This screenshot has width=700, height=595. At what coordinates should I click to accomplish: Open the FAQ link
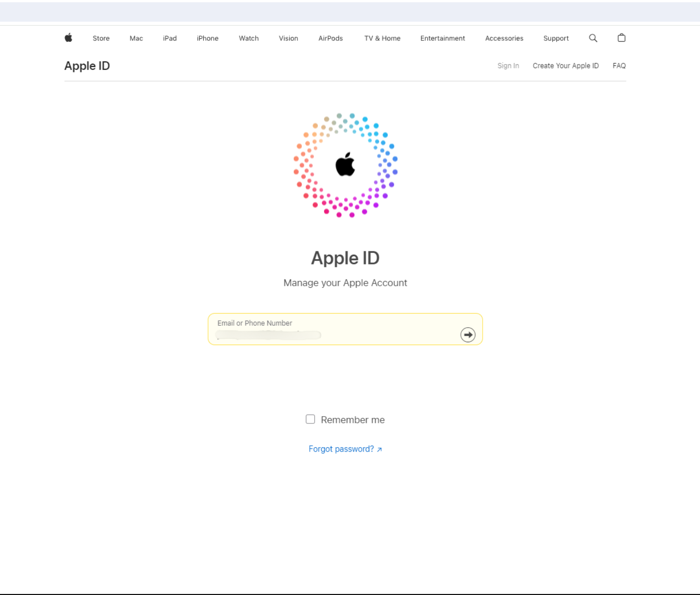619,66
